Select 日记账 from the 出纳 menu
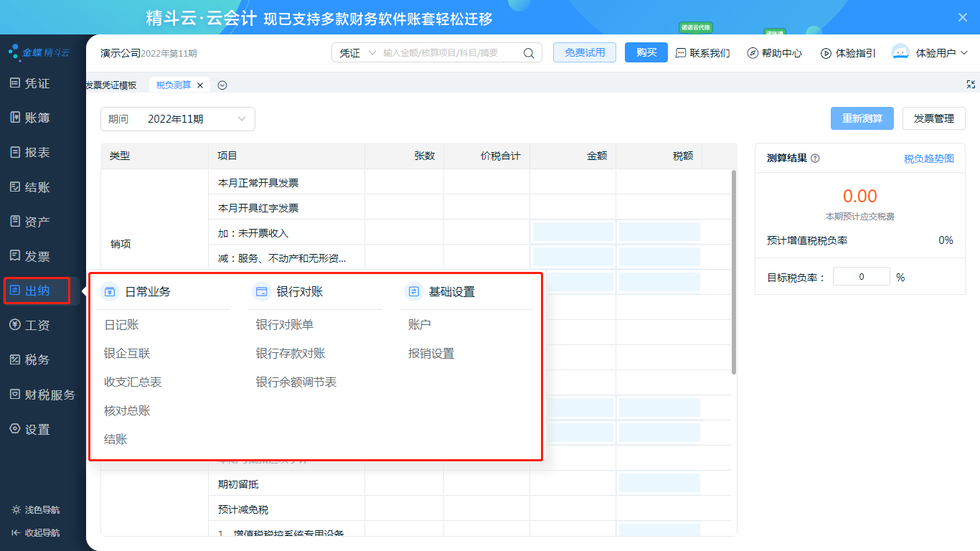The width and height of the screenshot is (980, 551). [122, 325]
